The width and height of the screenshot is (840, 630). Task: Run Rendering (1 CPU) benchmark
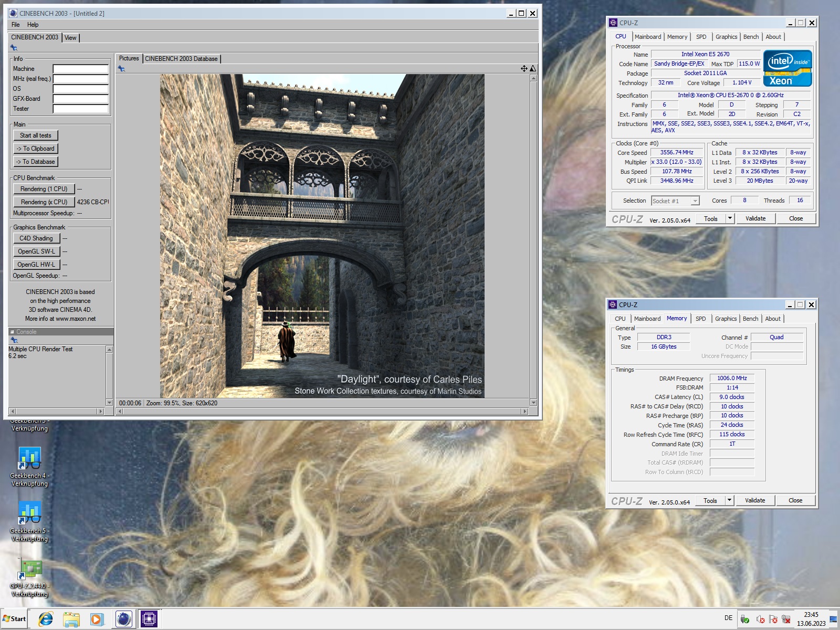44,189
